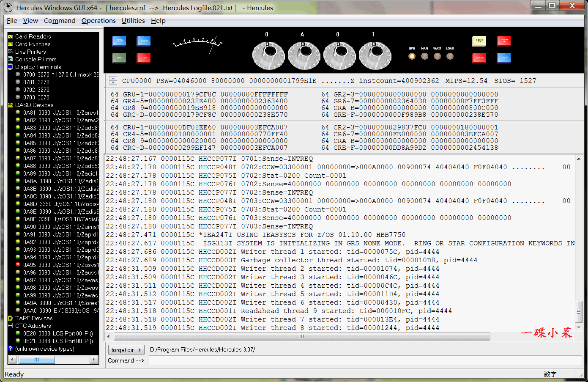Viewport: 588px width, 382px height.
Task: Click the green Start panel button
Action: click(119, 58)
